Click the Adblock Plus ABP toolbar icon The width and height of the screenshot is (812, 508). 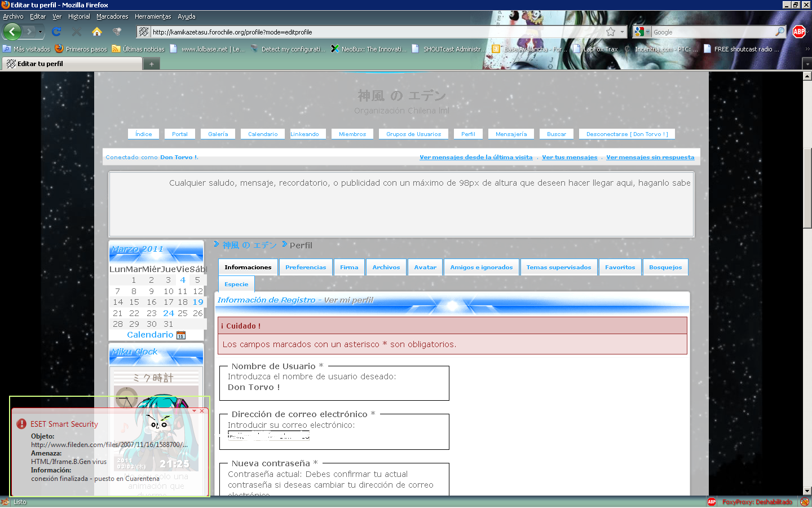(x=799, y=32)
